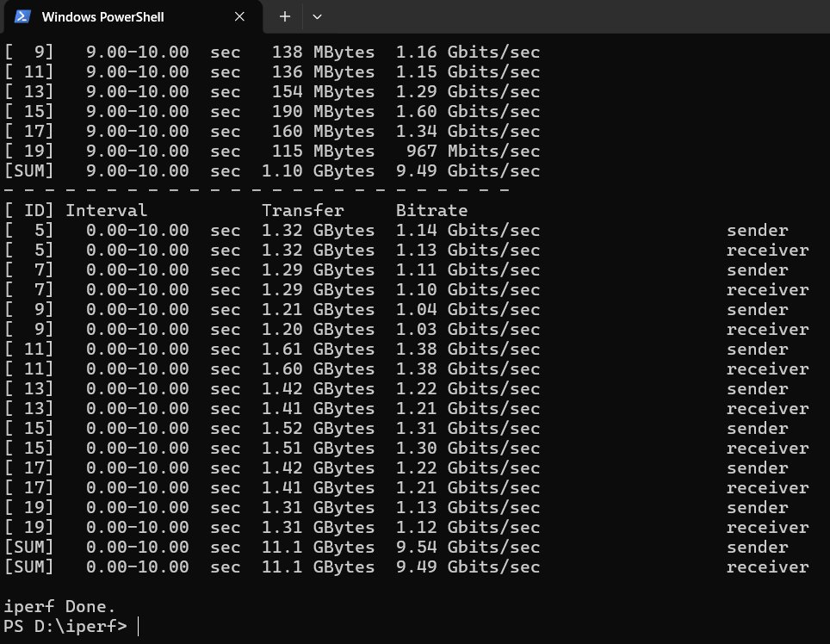Viewport: 830px width, 644px height.
Task: Click the dashed separator line in output
Action: point(257,190)
